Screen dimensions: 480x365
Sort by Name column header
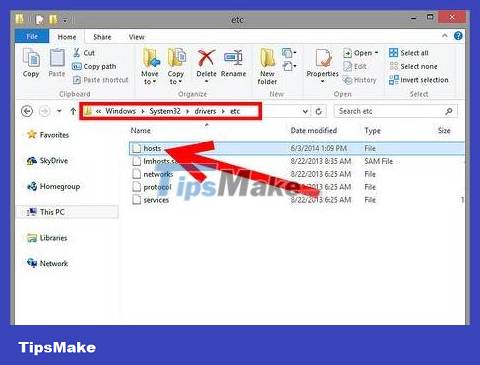(x=140, y=130)
